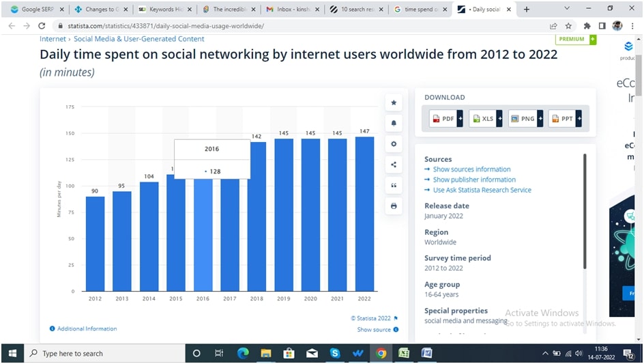Click the star favorite icon beside chart

click(x=394, y=102)
